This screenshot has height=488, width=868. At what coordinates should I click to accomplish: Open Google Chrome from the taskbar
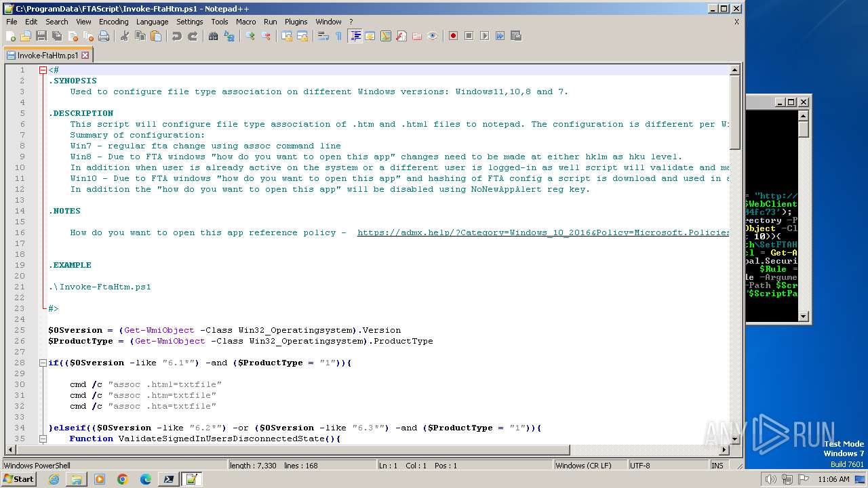[123, 479]
